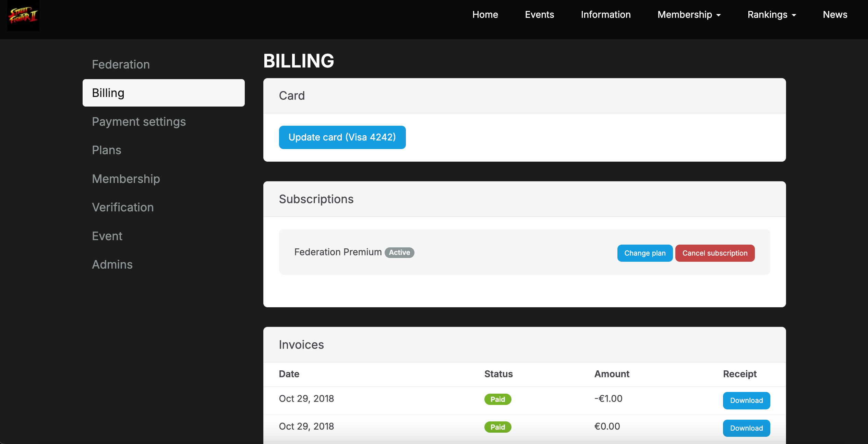Open the Admins section
Screen dimensions: 868x444
coord(112,264)
